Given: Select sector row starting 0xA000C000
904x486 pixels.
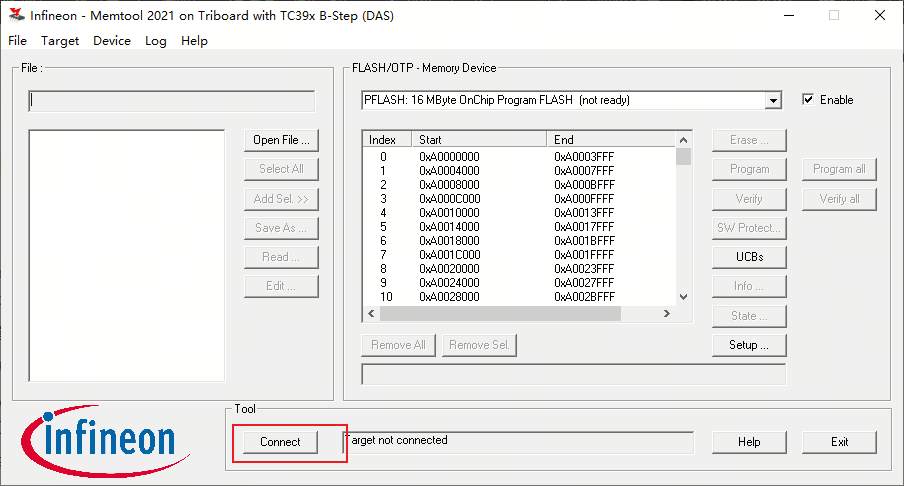Looking at the screenshot, I should point(519,199).
